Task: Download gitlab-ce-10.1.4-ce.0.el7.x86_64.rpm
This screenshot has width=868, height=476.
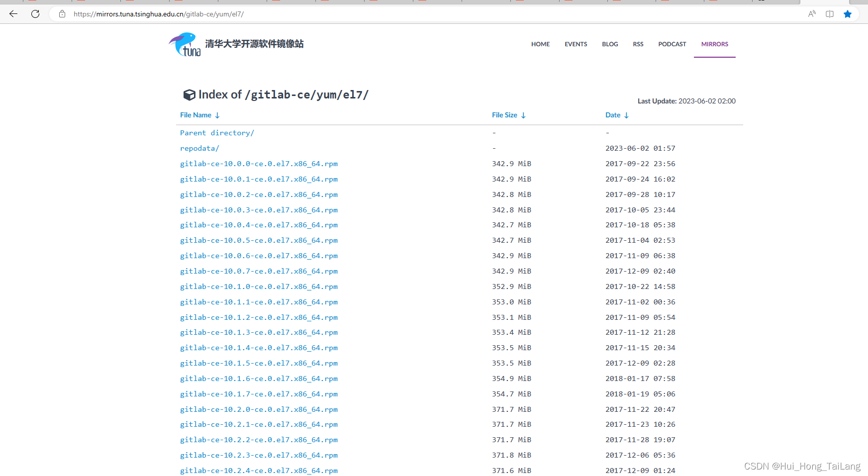Action: point(259,348)
